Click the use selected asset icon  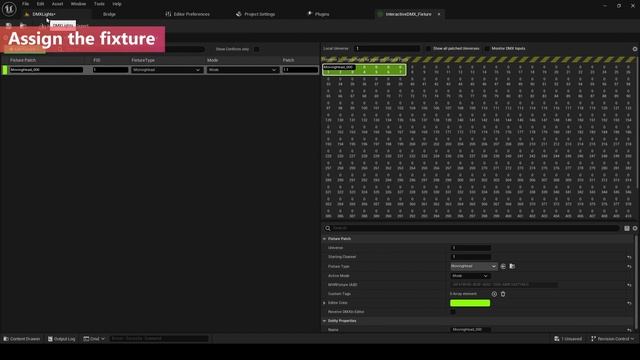[503, 267]
